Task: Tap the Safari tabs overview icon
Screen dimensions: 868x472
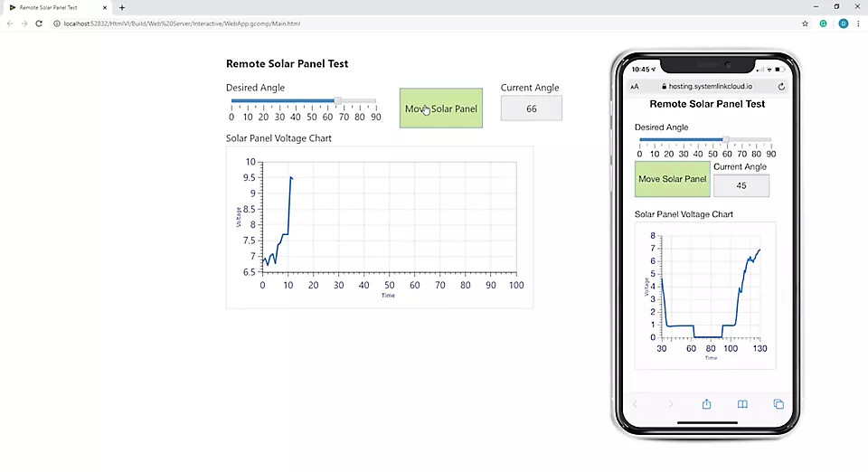Action: [x=778, y=404]
